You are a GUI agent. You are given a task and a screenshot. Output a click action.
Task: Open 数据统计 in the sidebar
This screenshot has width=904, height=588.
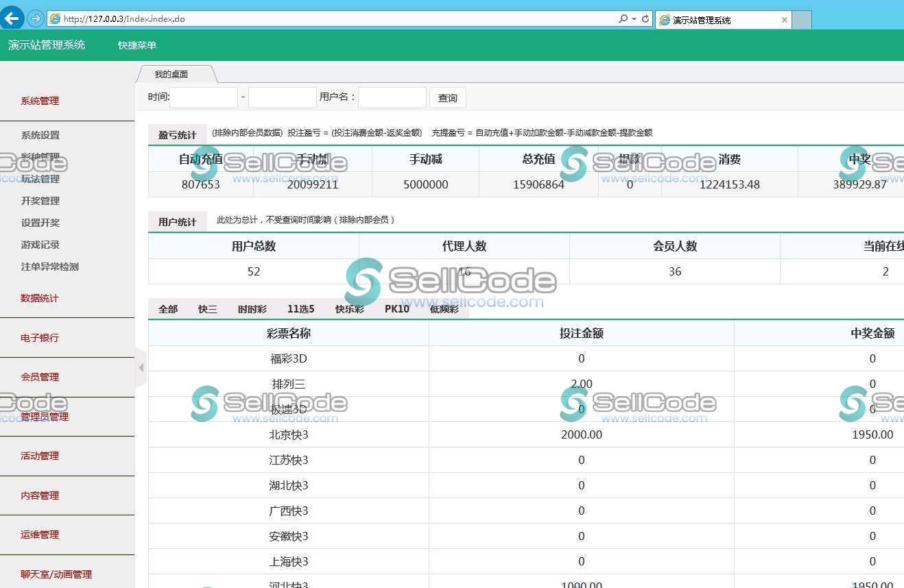pyautogui.click(x=39, y=298)
